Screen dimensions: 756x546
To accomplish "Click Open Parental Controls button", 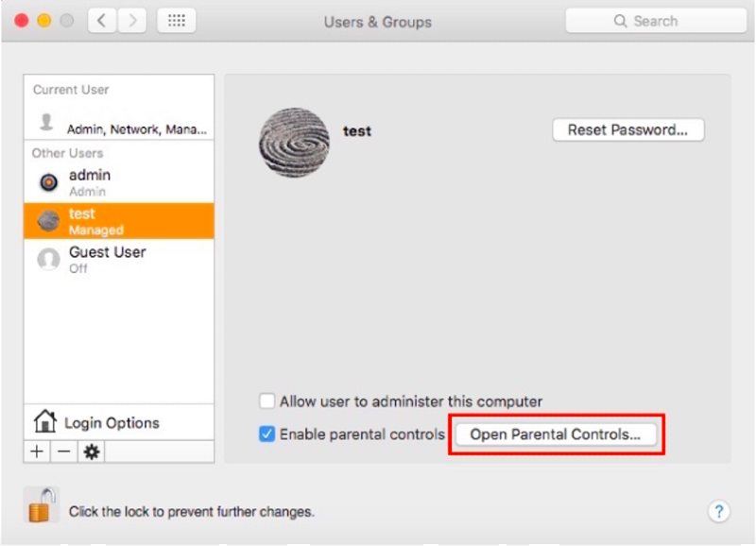I will pos(556,435).
